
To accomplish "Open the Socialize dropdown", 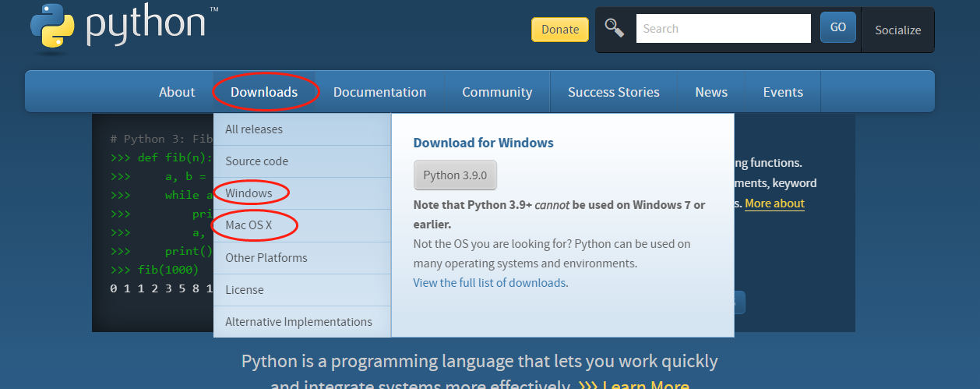I will (897, 30).
